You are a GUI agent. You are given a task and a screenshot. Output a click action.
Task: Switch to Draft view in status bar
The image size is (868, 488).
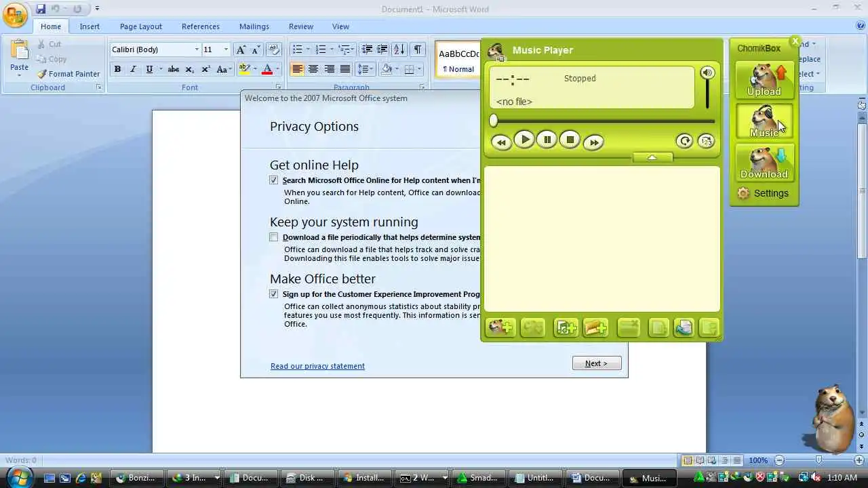[x=736, y=460]
